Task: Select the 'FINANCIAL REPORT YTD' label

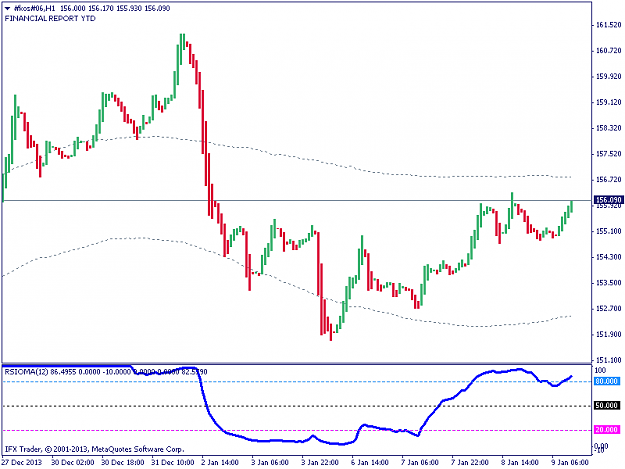Action: click(50, 18)
